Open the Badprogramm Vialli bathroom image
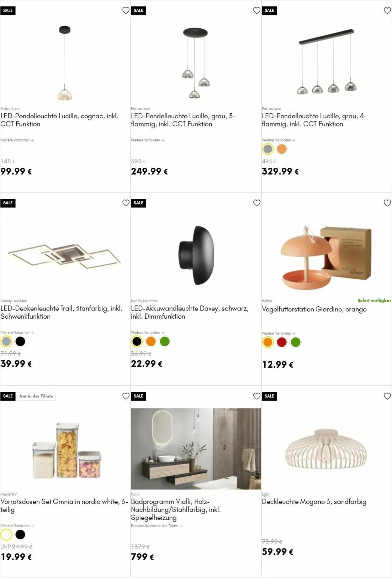 click(x=196, y=449)
